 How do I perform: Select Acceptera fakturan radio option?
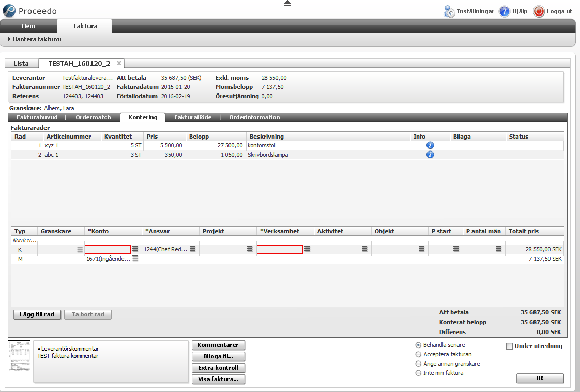click(418, 354)
